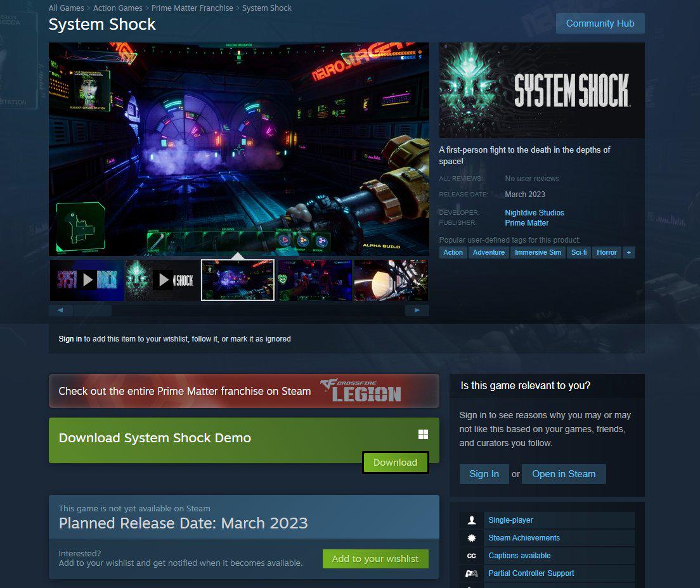Select the Sci-fi tag
The image size is (700, 588).
click(x=579, y=253)
